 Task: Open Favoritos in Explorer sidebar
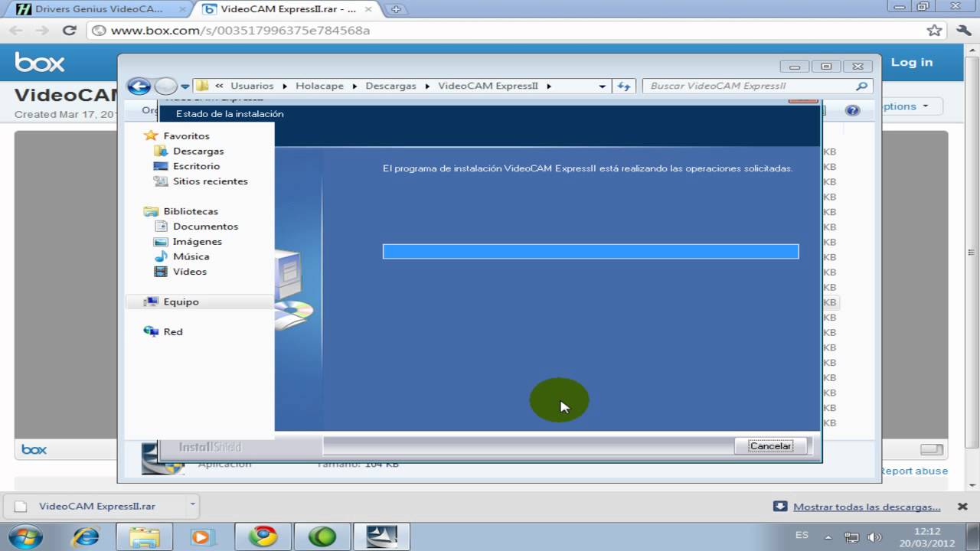[x=186, y=135]
